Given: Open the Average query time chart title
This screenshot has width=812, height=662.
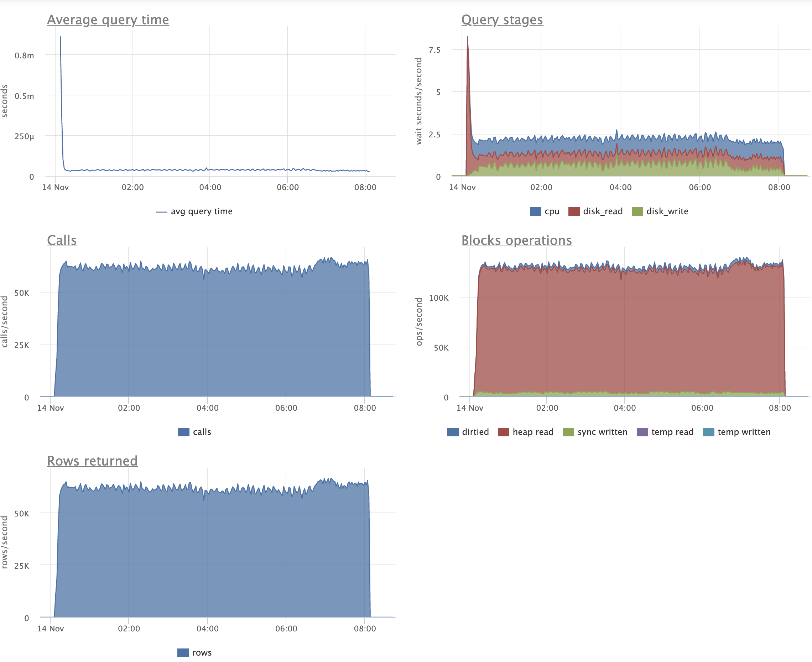Looking at the screenshot, I should click(108, 20).
